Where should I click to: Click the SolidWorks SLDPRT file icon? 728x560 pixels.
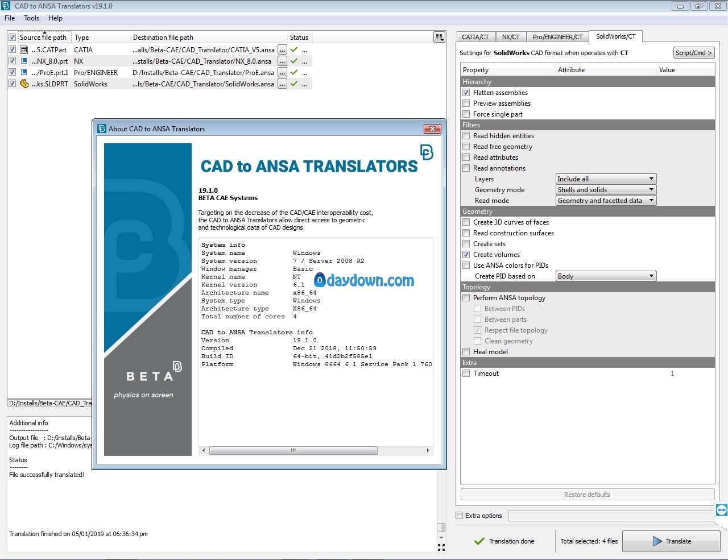point(24,84)
